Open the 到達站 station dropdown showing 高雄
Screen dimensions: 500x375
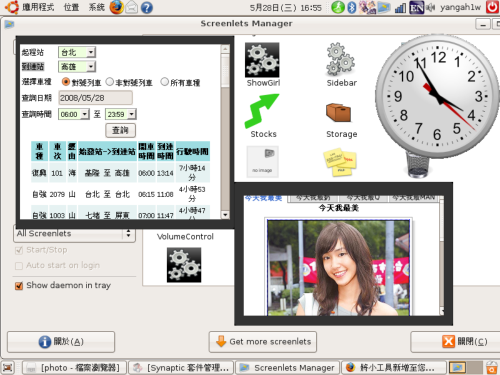[77, 67]
